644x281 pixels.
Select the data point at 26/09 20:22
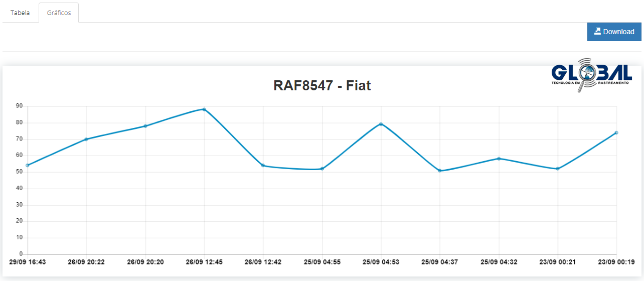pyautogui.click(x=86, y=139)
